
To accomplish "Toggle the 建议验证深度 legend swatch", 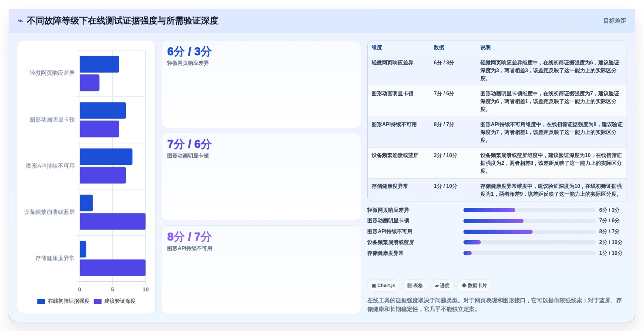I will [97, 301].
